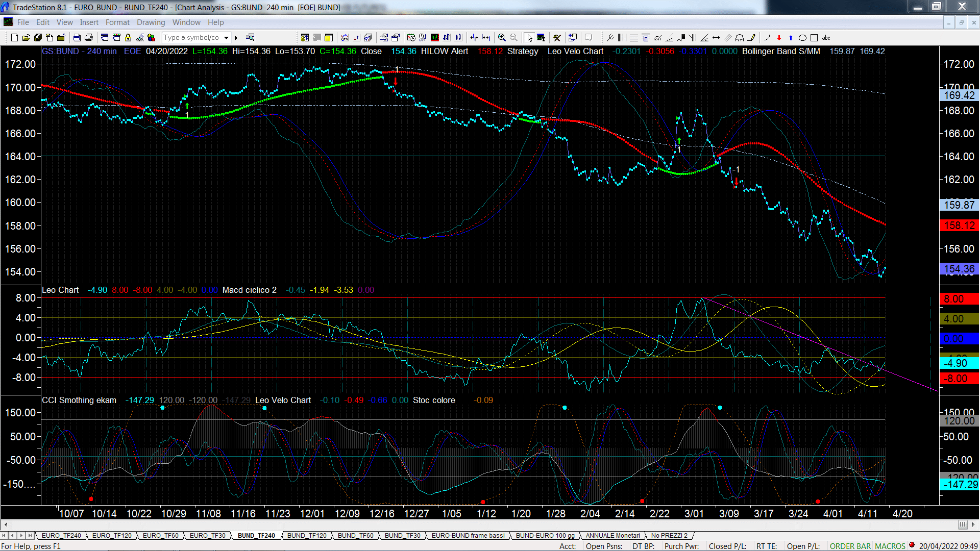Open the Drawing menu
Image resolution: width=980 pixels, height=551 pixels.
[x=151, y=22]
